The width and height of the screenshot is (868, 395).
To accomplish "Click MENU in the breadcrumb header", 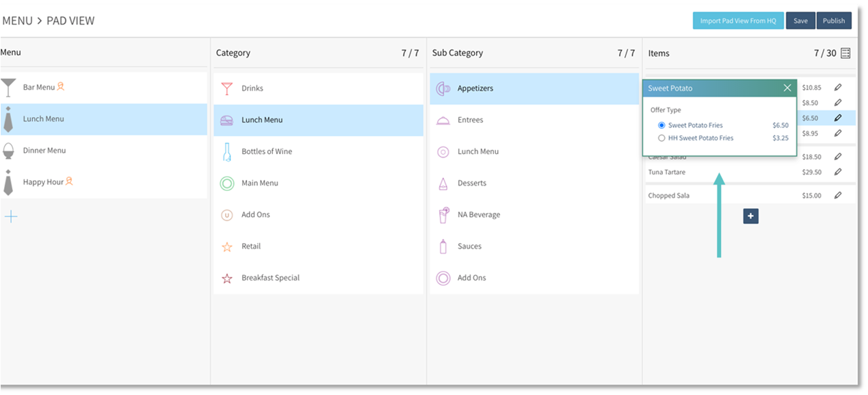I will click(17, 21).
